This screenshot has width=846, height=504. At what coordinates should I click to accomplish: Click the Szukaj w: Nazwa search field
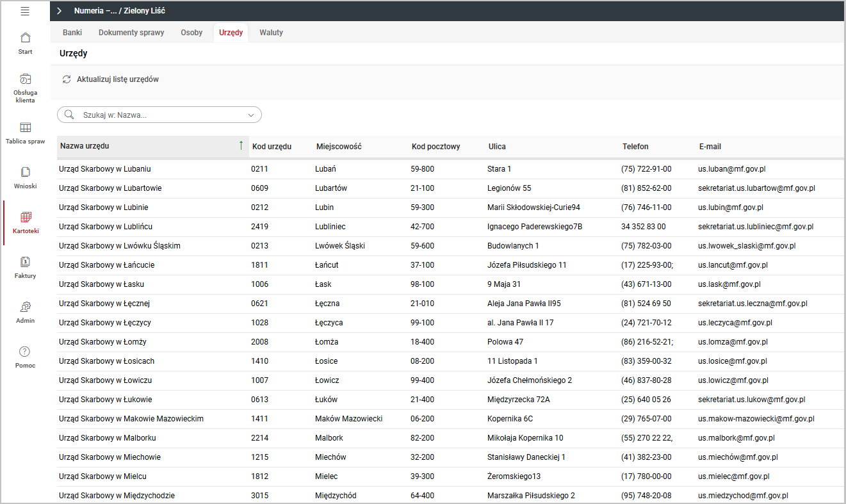tap(160, 115)
